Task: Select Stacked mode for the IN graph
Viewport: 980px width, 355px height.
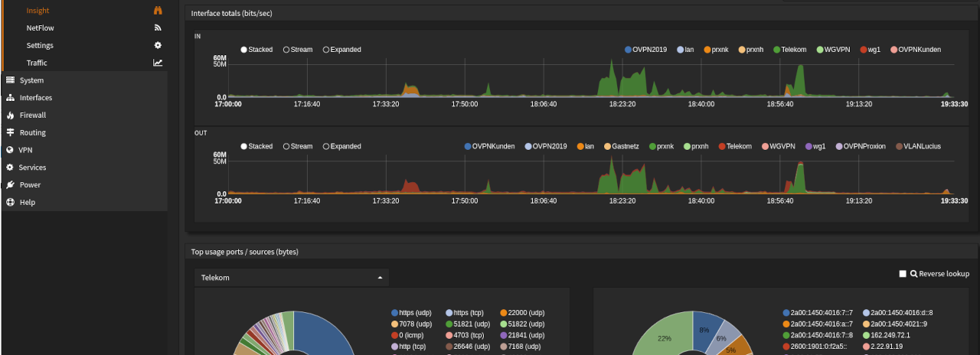Action: [x=256, y=50]
